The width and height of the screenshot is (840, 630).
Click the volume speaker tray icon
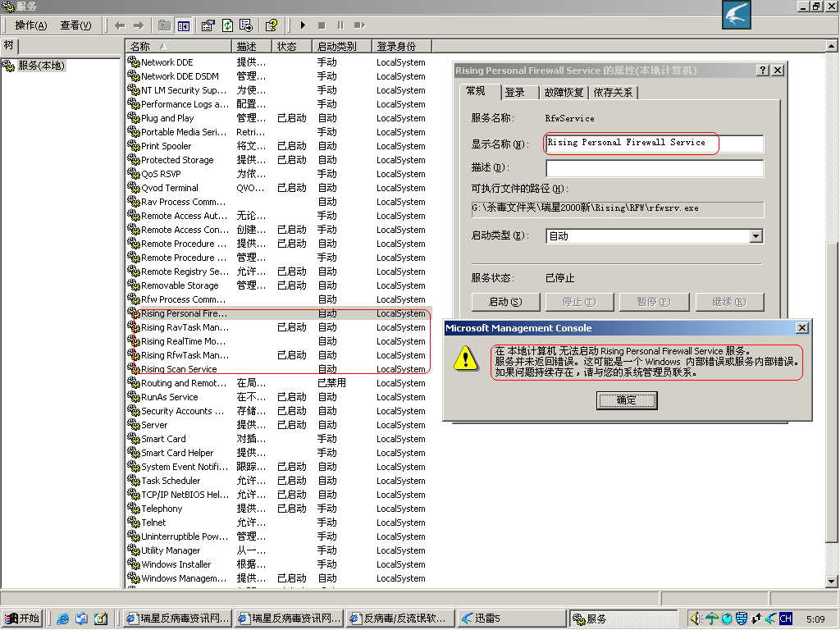tap(696, 619)
